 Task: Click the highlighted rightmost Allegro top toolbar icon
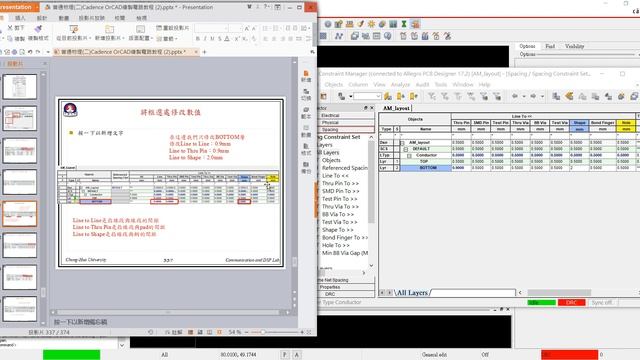(415, 24)
